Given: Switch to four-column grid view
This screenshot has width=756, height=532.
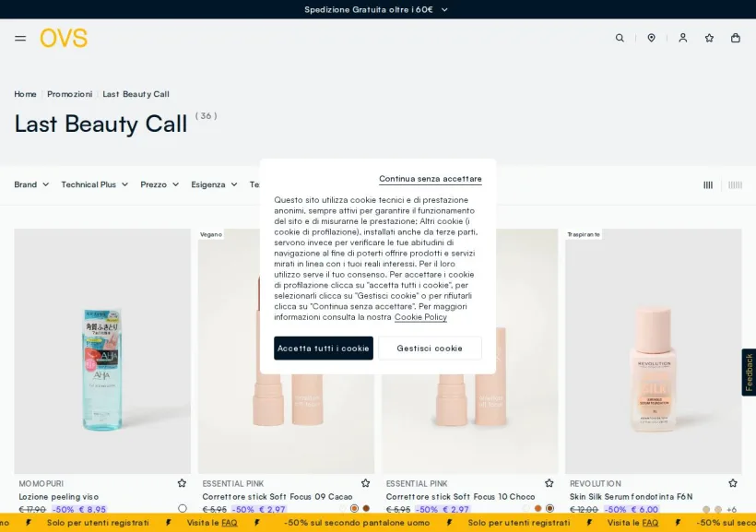Looking at the screenshot, I should (708, 184).
